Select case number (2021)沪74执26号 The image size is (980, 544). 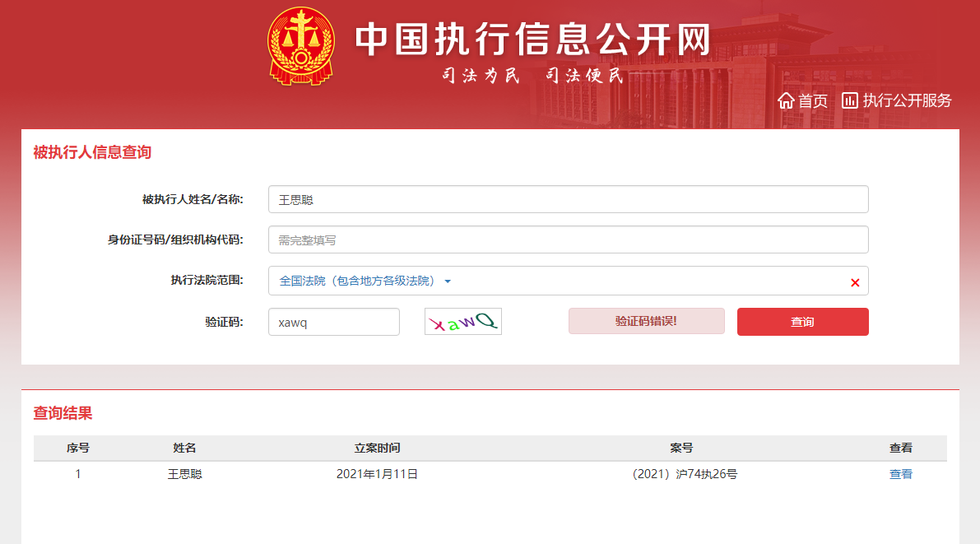click(685, 474)
